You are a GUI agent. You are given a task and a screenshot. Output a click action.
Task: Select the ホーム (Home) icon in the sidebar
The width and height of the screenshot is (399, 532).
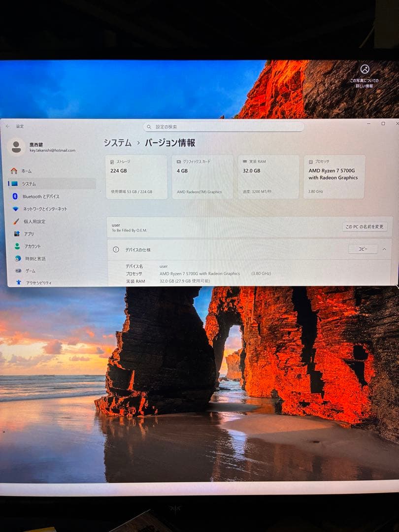(x=16, y=171)
